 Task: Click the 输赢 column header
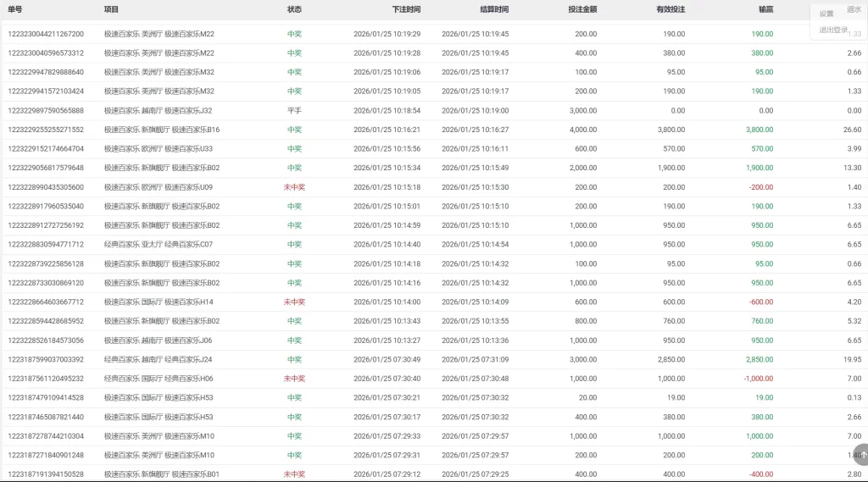[x=765, y=9]
